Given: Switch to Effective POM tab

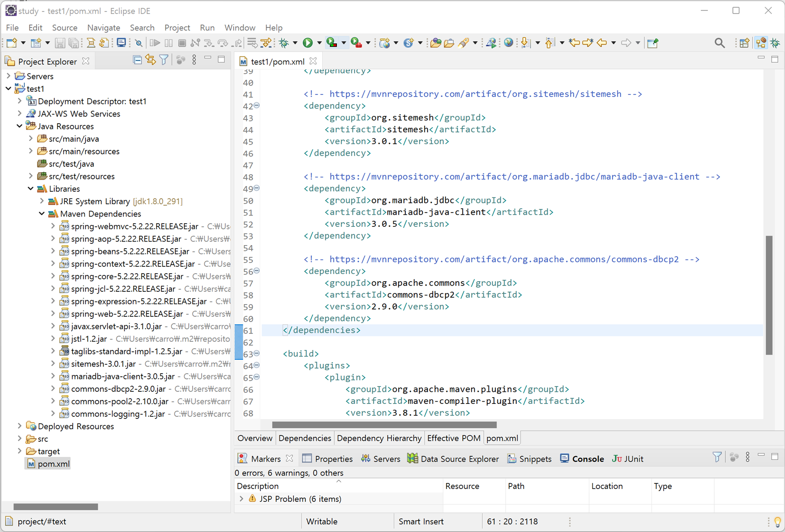Looking at the screenshot, I should pyautogui.click(x=453, y=438).
